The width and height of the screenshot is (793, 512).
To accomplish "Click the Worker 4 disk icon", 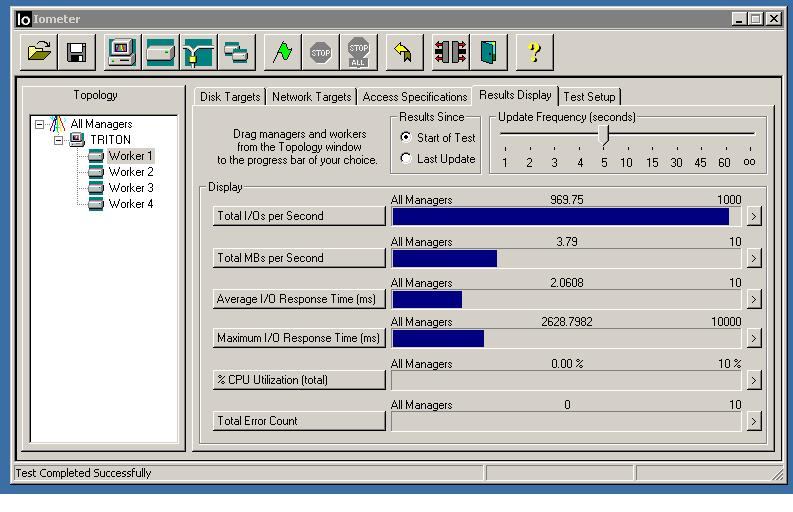I will (x=96, y=204).
